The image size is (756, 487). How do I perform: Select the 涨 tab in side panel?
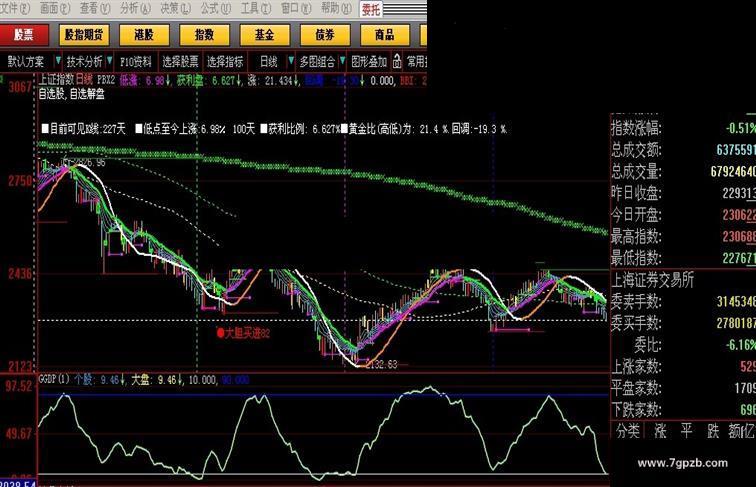(660, 431)
